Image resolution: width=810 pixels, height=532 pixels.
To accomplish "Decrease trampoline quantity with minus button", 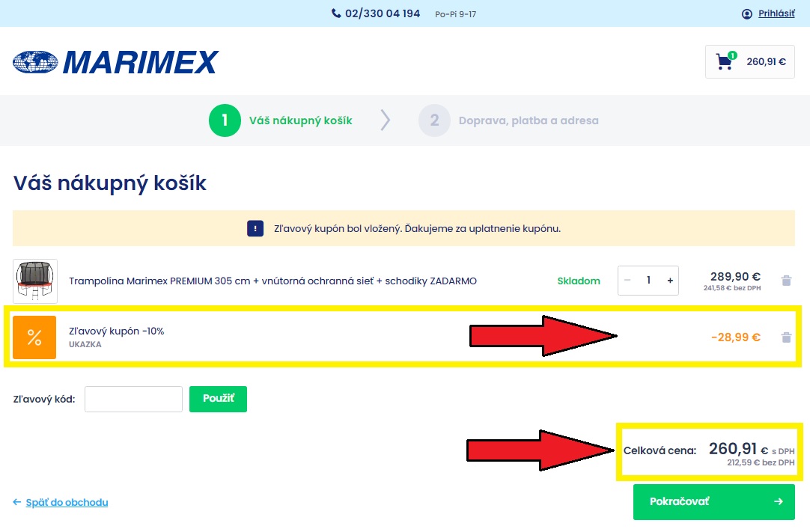I will (627, 281).
